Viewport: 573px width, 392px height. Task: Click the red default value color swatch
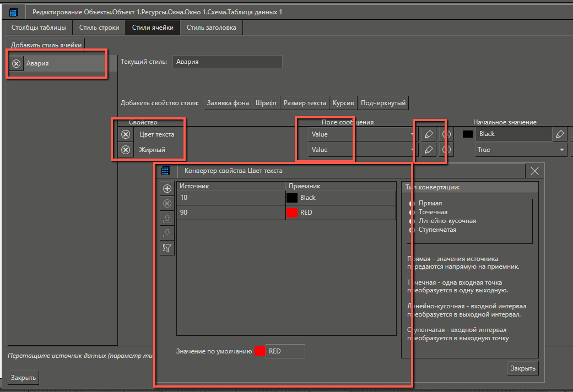click(x=260, y=351)
